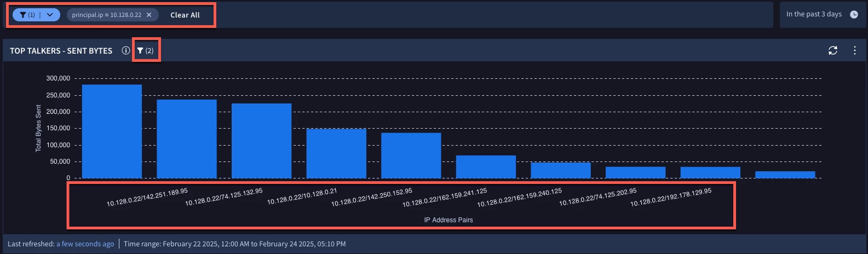
Task: Click the Clear All filters button
Action: pos(185,15)
